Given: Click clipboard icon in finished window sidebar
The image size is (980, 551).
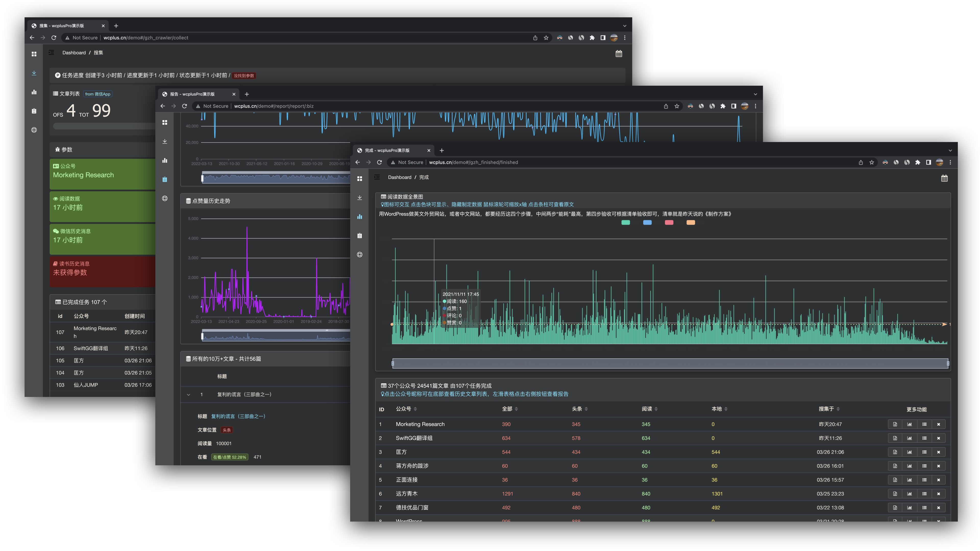Looking at the screenshot, I should pyautogui.click(x=360, y=236).
